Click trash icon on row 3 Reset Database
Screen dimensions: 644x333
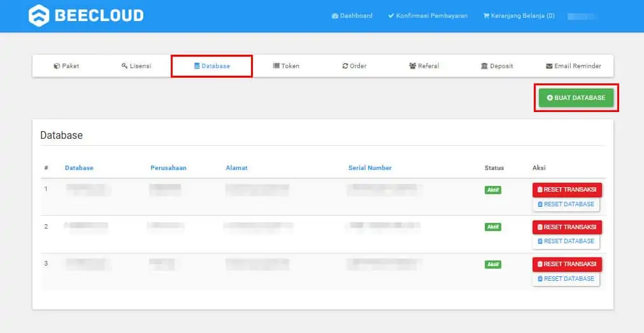click(540, 278)
